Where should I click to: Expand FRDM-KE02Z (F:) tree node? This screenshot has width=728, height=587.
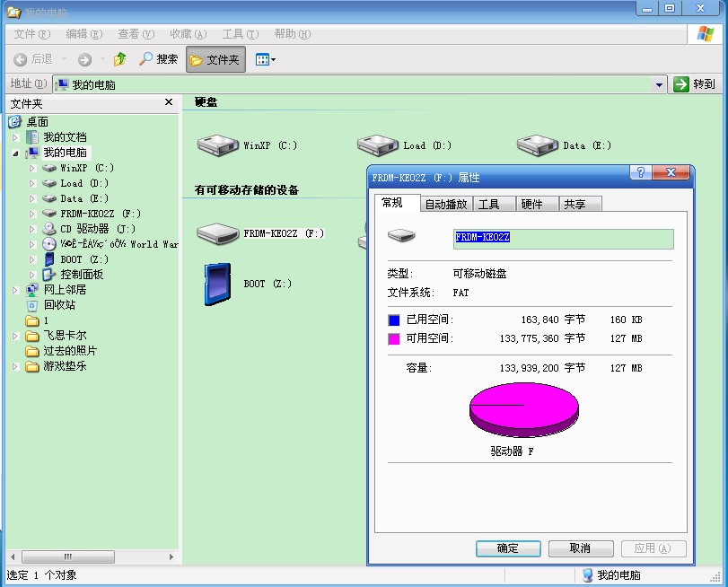pos(32,215)
